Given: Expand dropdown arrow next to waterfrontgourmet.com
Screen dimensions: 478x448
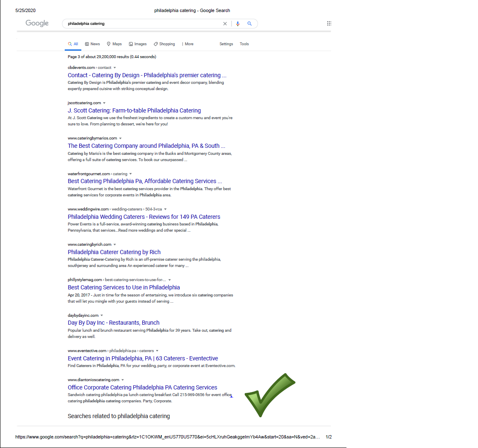Looking at the screenshot, I should tap(130, 174).
